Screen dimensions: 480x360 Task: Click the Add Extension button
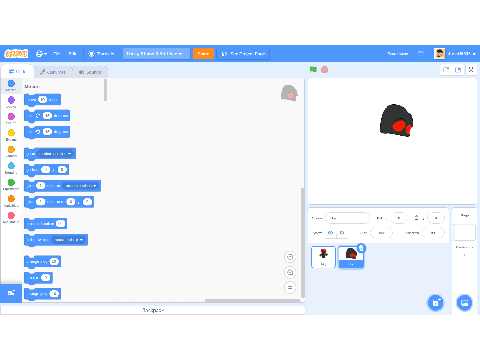point(11,293)
